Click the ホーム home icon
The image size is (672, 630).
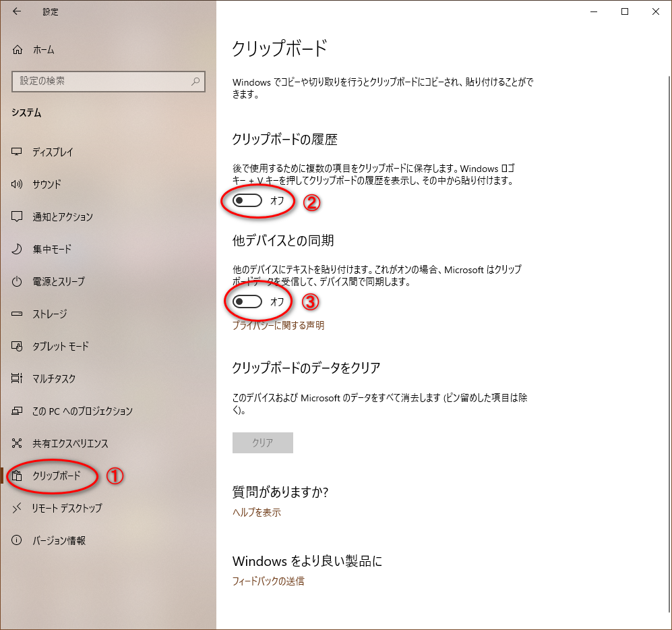pos(18,50)
